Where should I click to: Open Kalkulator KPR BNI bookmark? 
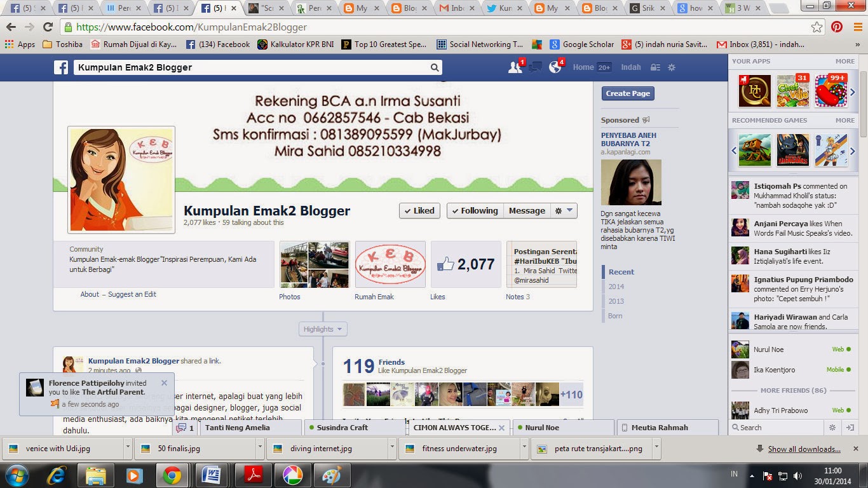(x=295, y=44)
